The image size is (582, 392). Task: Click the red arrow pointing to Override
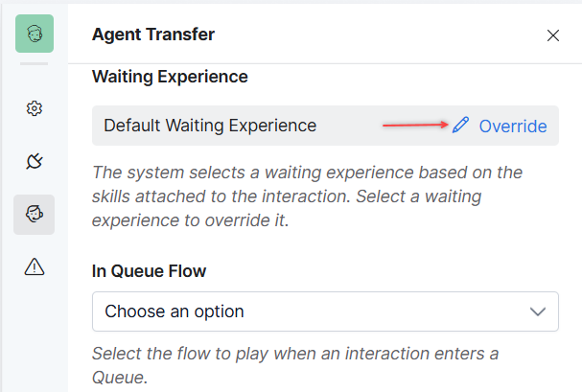[x=415, y=125]
